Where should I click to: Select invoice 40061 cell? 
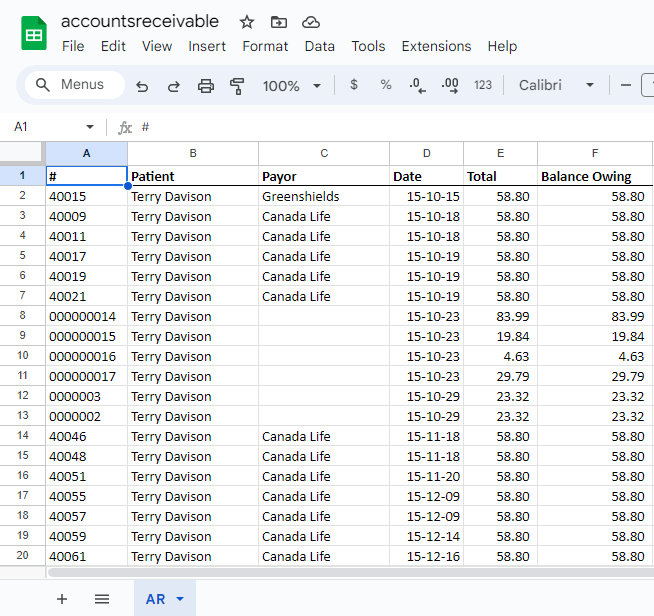point(86,556)
